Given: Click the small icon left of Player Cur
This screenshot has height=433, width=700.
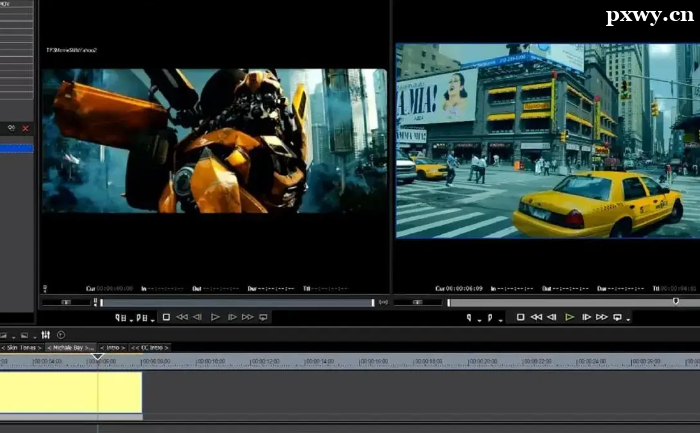Looking at the screenshot, I should click(x=45, y=289).
